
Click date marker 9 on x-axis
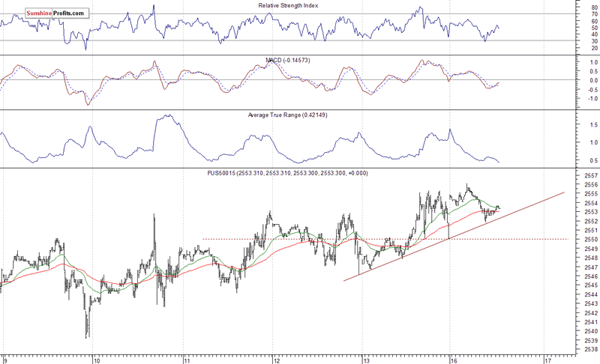click(x=6, y=359)
